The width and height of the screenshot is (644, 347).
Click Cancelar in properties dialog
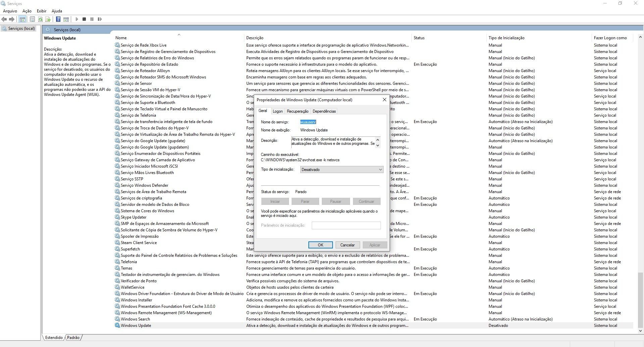(x=347, y=245)
